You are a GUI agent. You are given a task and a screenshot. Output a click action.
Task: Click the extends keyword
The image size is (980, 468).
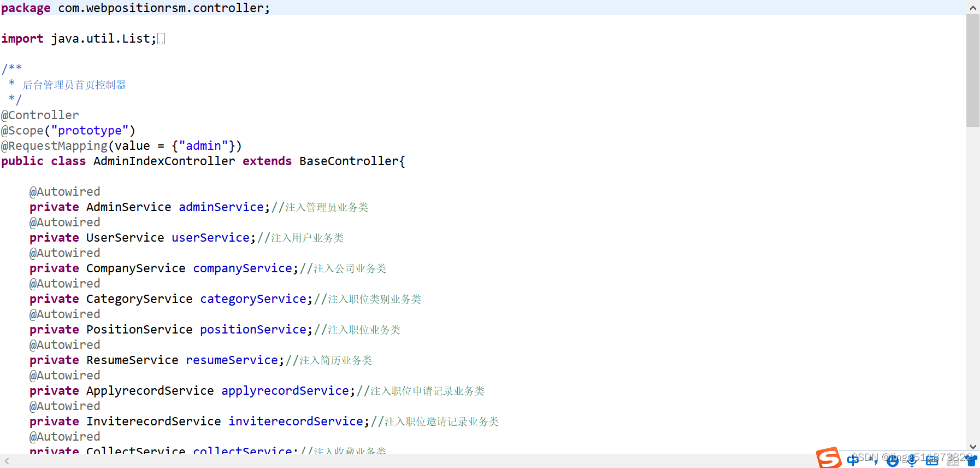pyautogui.click(x=267, y=161)
